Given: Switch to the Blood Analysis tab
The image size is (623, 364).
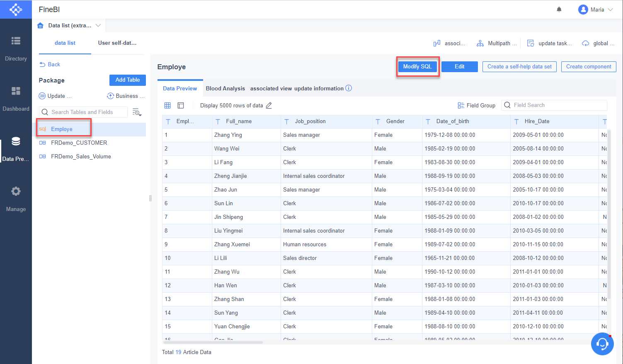Looking at the screenshot, I should tap(225, 88).
